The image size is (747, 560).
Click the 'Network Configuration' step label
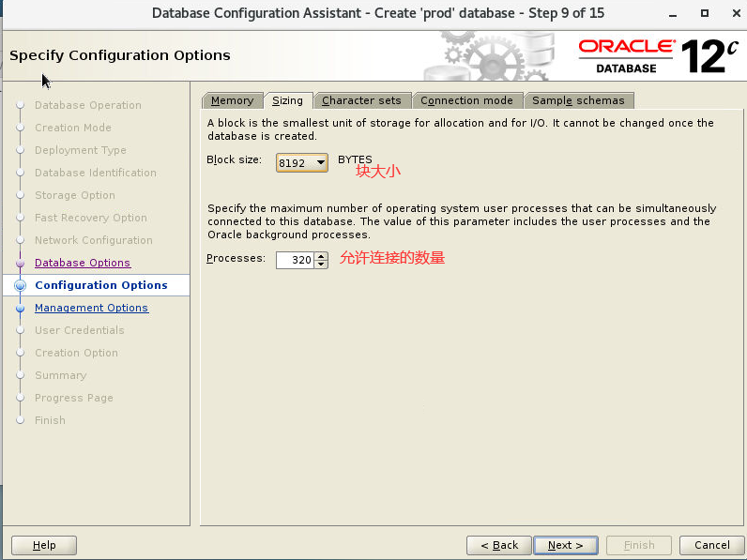tap(94, 240)
